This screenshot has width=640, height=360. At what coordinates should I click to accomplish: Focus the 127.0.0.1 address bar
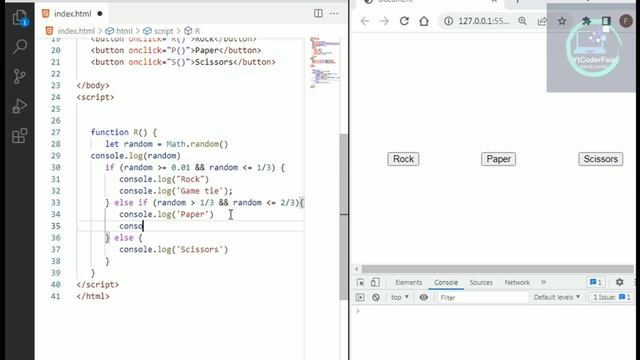[484, 21]
